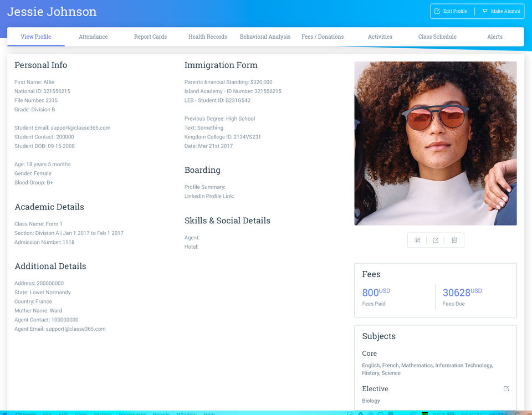The image size is (532, 415).
Task: Click the Skills & Social Details heading
Action: [227, 221]
